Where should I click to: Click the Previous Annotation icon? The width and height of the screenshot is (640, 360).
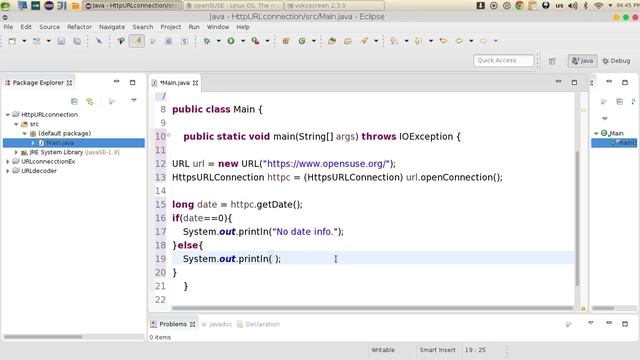(418, 41)
